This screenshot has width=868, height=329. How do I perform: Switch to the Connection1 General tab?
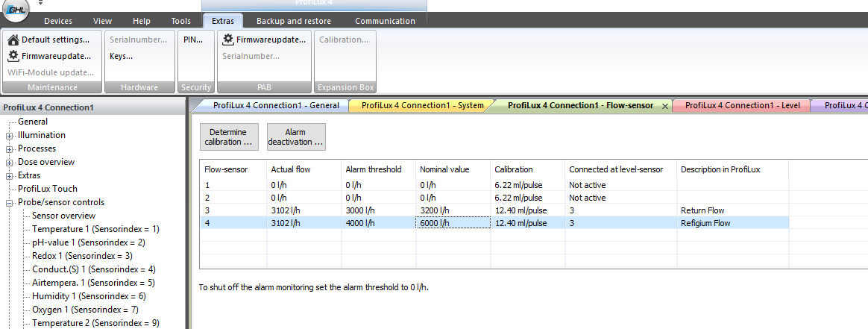tap(275, 105)
